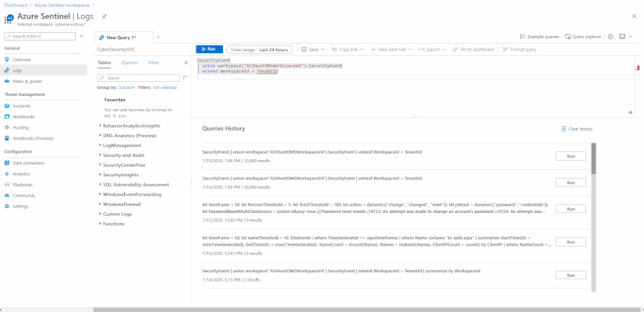Switch to the Filter tab
The height and width of the screenshot is (312, 644).
[154, 63]
